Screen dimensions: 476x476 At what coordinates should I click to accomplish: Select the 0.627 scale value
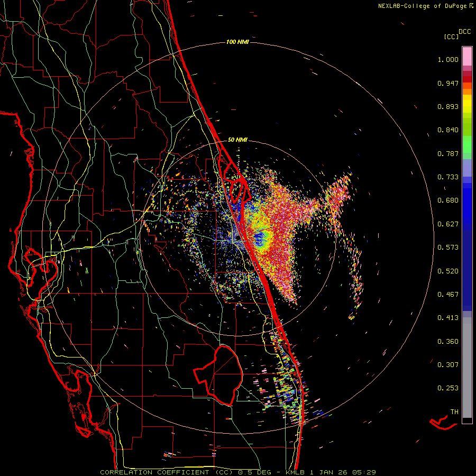pos(448,224)
